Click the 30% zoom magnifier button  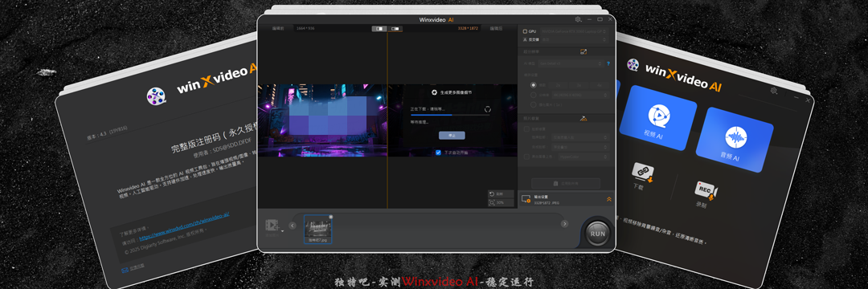[x=501, y=203]
